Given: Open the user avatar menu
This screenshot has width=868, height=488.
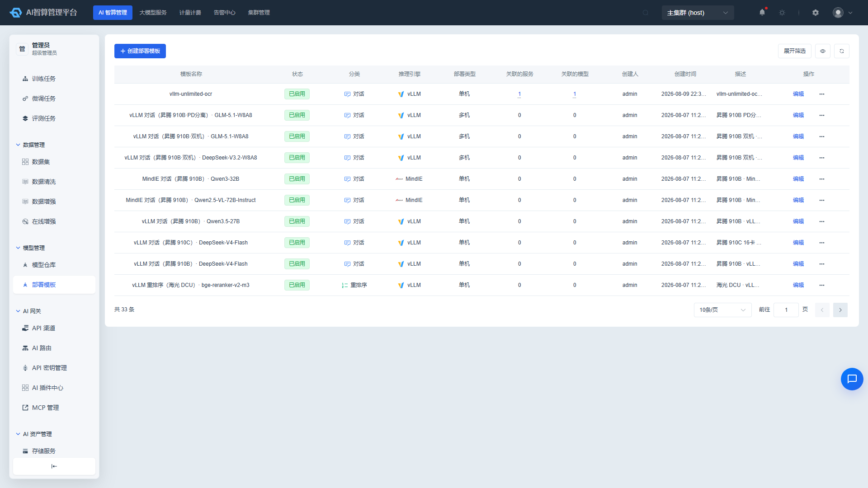Looking at the screenshot, I should (843, 13).
